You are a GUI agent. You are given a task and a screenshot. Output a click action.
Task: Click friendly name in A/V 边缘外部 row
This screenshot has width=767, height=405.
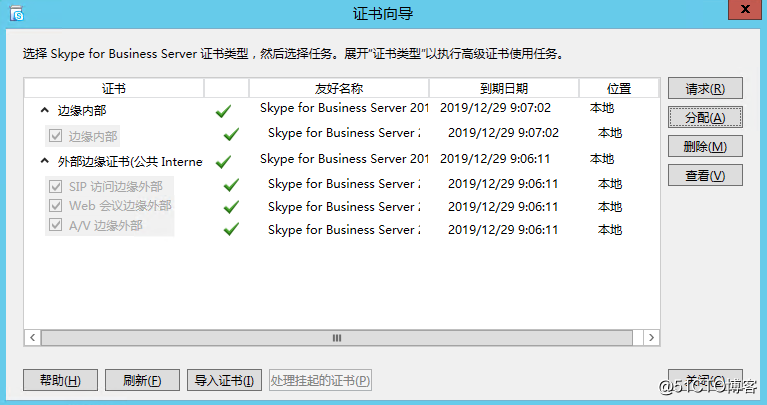point(344,229)
